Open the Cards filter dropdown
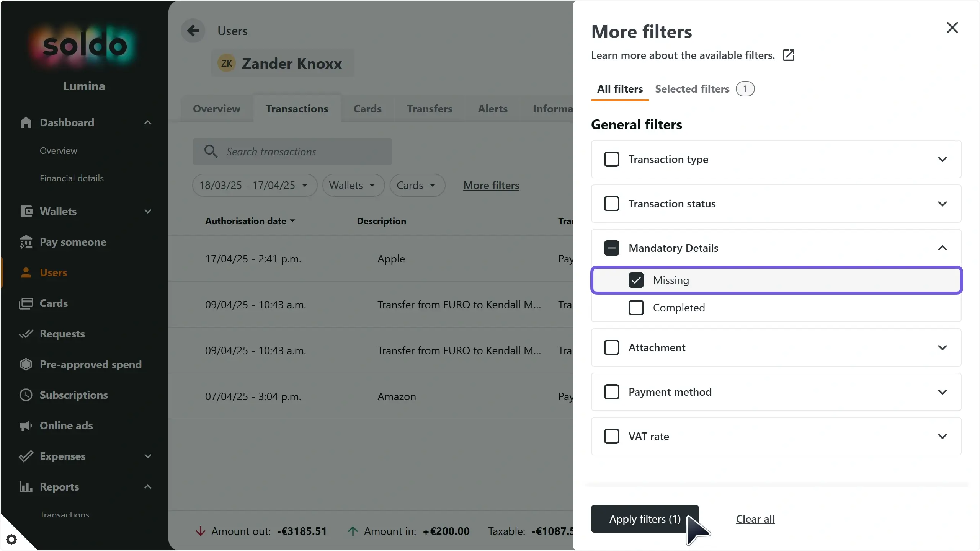 tap(417, 185)
